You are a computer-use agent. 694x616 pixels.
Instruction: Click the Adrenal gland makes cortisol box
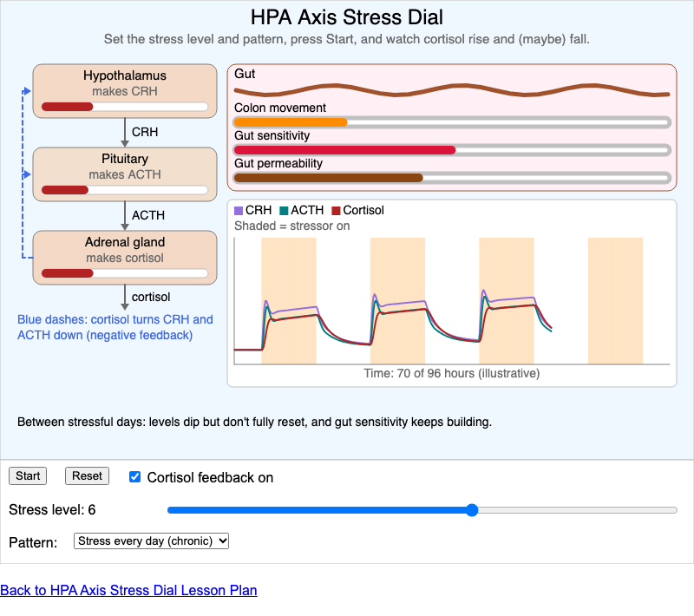tap(125, 257)
